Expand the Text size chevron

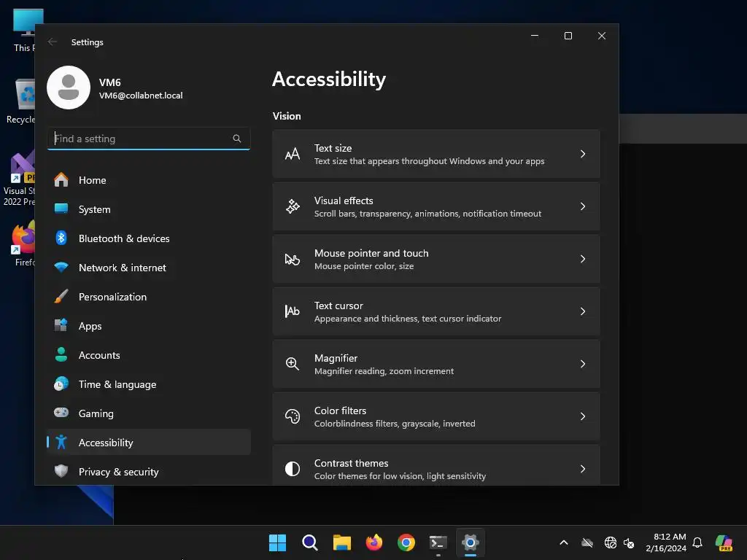[x=583, y=154]
